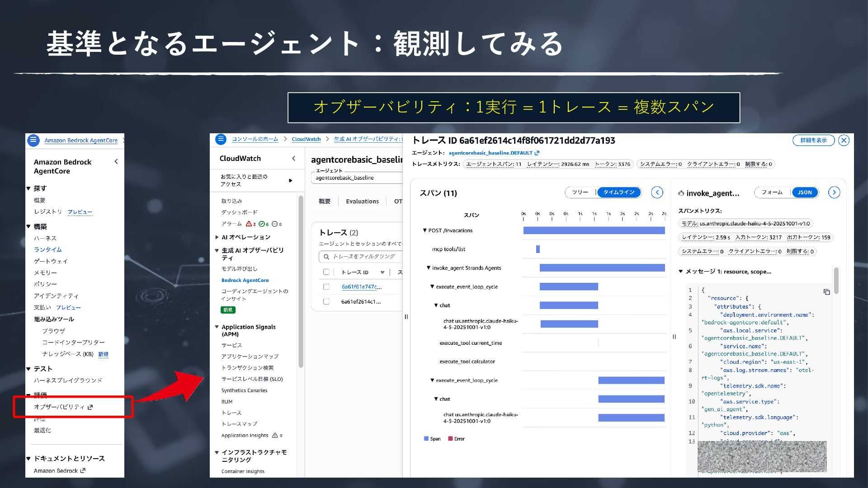The height and width of the screenshot is (488, 868).
Task: Switch span view to ツリー
Action: click(x=580, y=192)
